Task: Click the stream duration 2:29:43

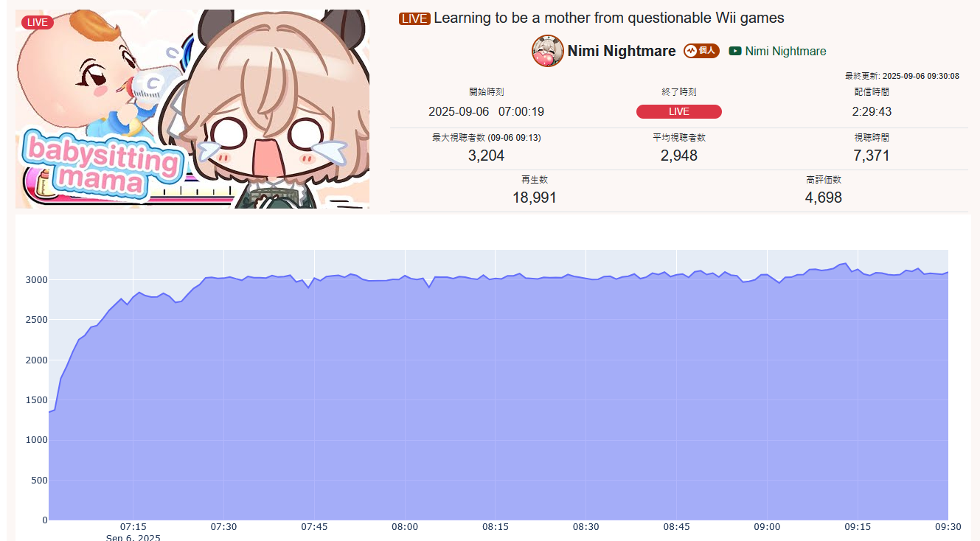Action: pos(872,112)
